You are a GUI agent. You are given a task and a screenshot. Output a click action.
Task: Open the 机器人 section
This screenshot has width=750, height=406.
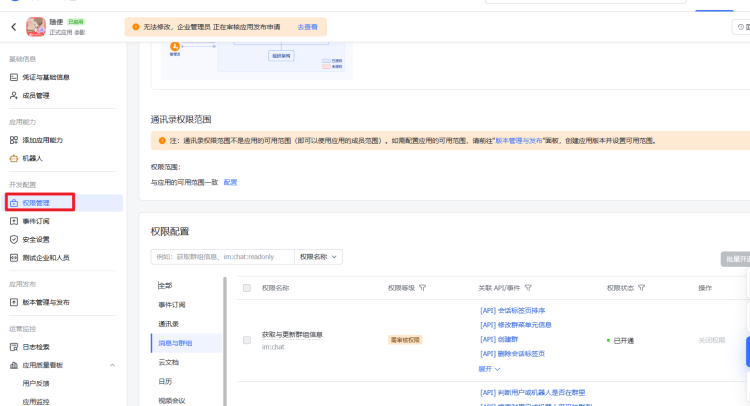32,158
